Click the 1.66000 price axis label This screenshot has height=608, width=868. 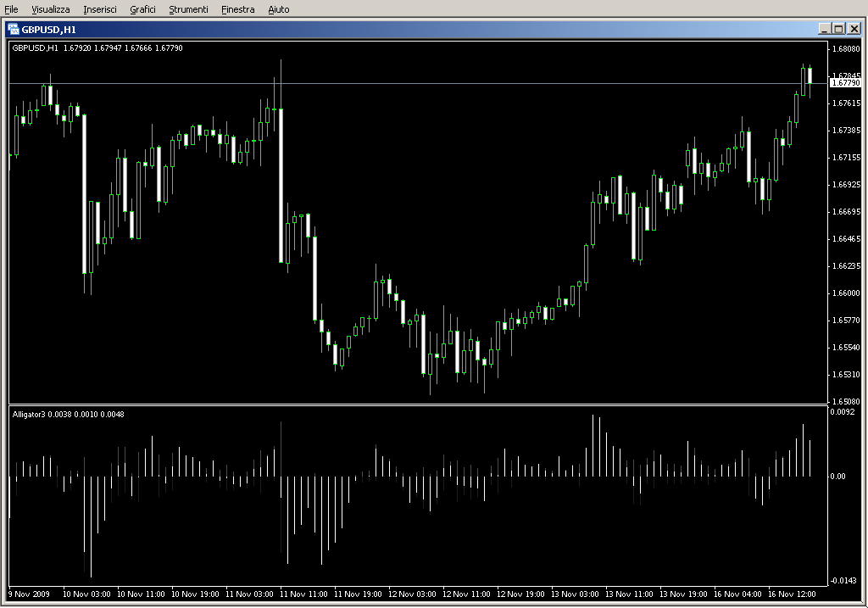(847, 293)
